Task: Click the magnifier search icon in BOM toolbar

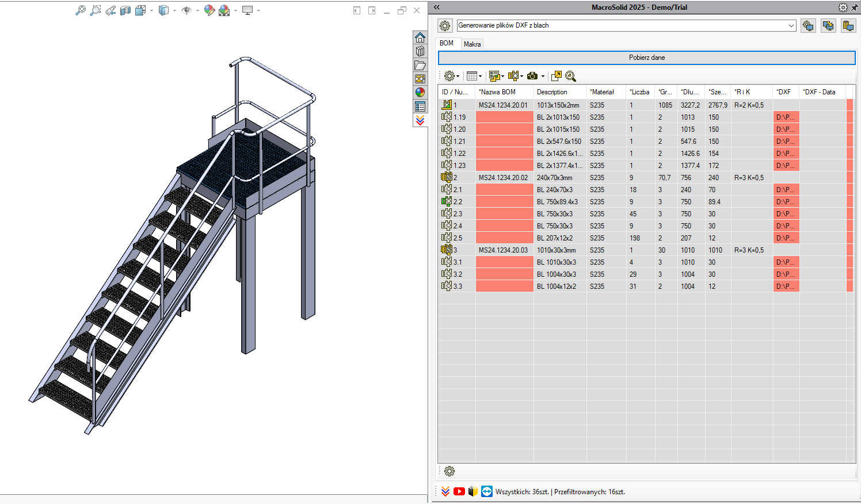Action: point(570,76)
